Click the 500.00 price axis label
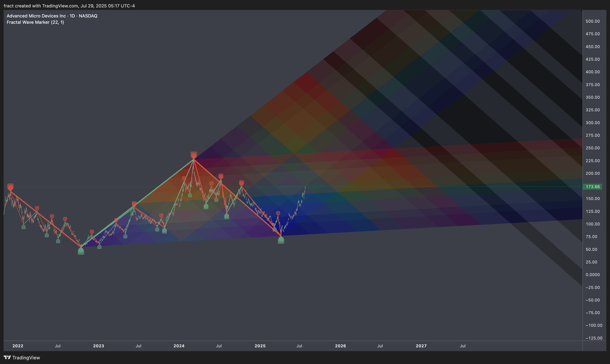 (593, 21)
